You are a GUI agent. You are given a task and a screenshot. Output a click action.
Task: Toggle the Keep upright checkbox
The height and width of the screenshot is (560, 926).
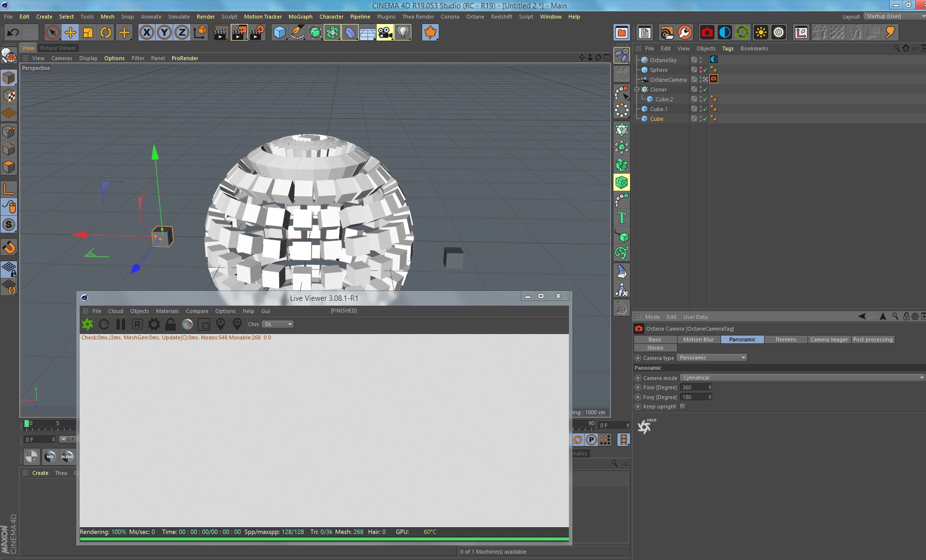click(x=683, y=406)
